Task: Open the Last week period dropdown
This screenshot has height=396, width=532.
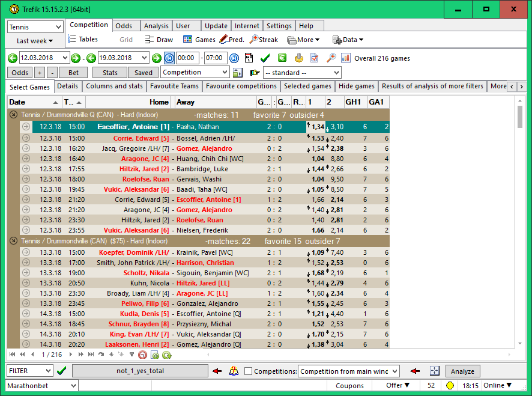Action: (x=35, y=41)
